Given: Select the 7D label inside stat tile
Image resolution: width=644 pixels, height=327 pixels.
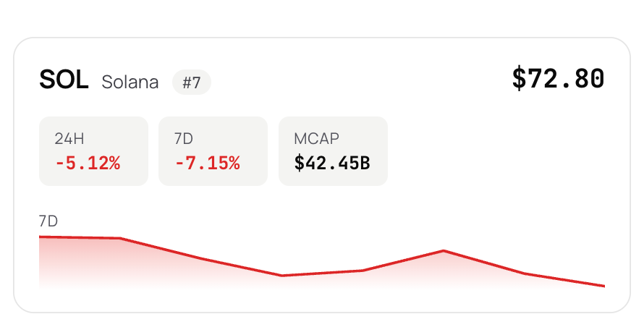Looking at the screenshot, I should click(x=184, y=139).
